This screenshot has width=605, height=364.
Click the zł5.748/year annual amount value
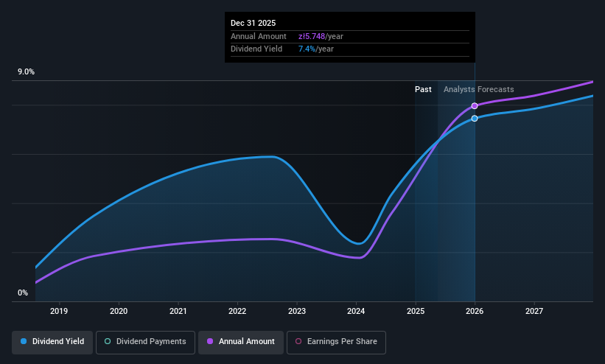coord(321,36)
